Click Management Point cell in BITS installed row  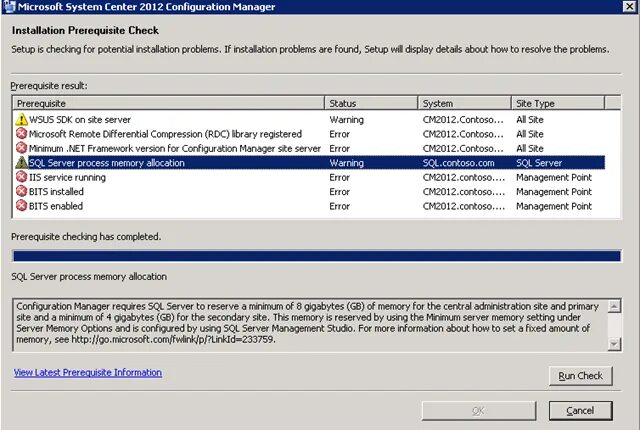point(554,192)
